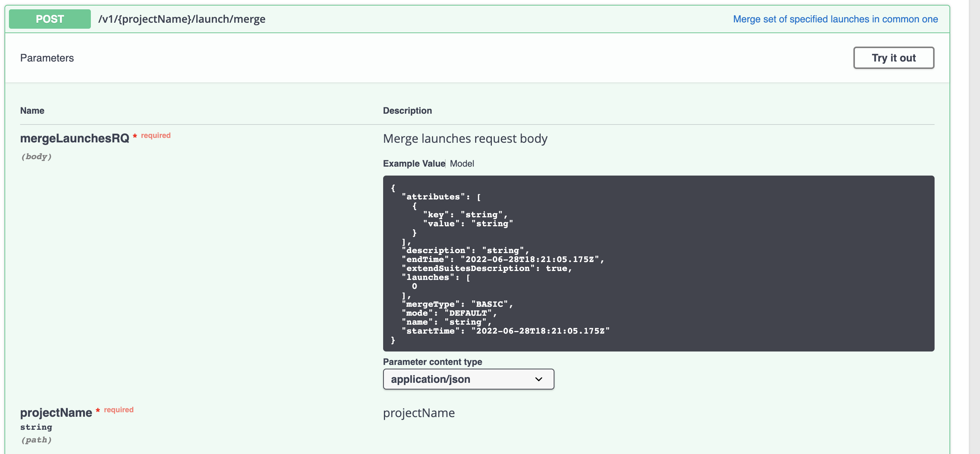Click the projectName parameter name

coord(56,413)
